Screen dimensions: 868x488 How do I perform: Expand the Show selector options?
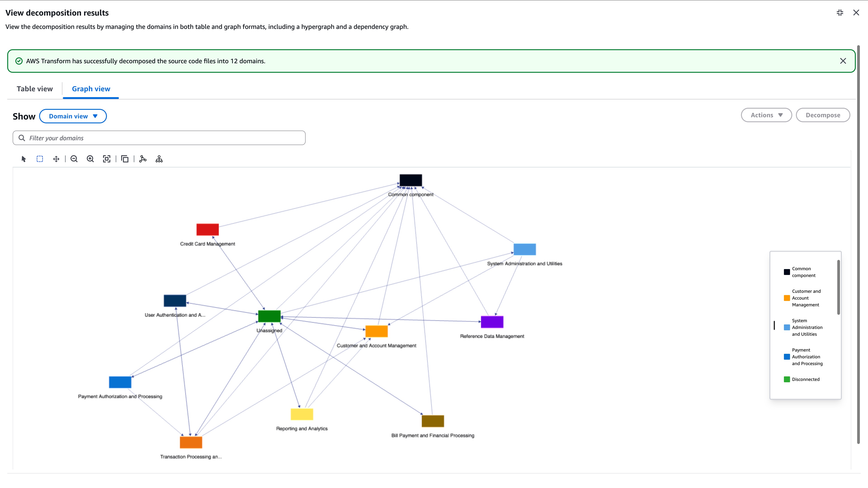click(x=73, y=116)
